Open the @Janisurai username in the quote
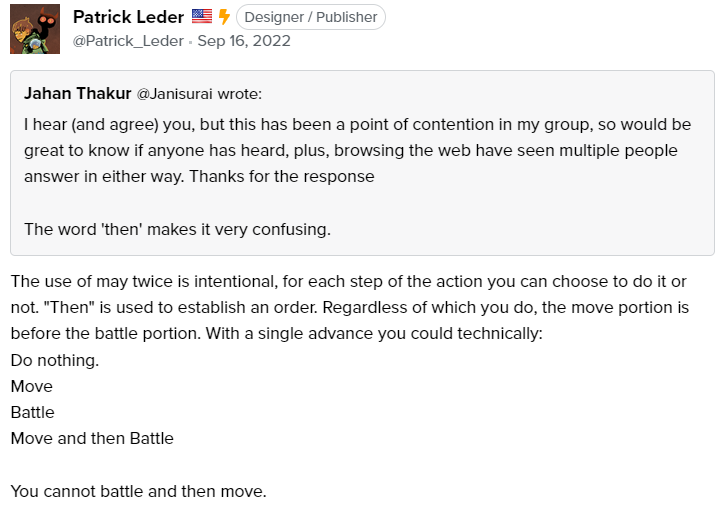Viewport: 723px width, 514px height. 175,94
